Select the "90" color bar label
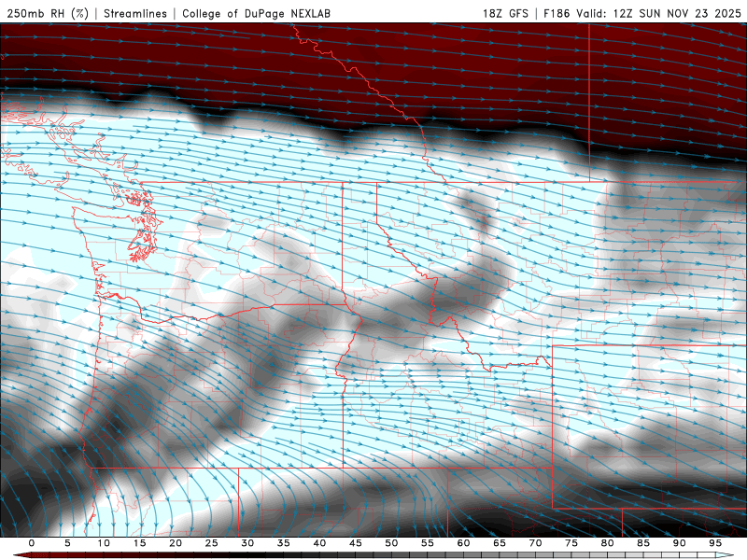 [x=679, y=543]
